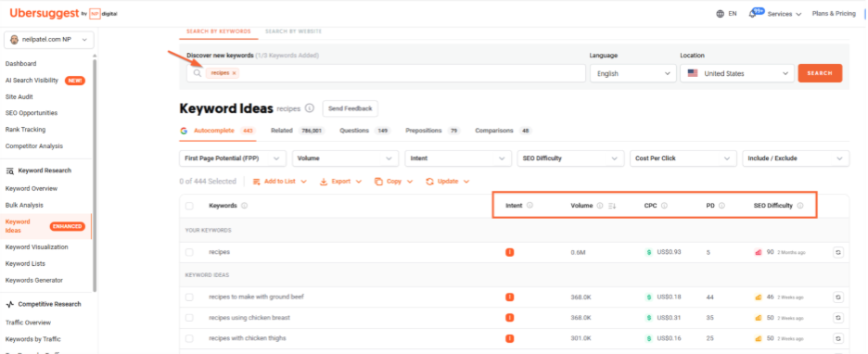The height and width of the screenshot is (354, 868).
Task: Click CPC dollar icon in recipes row
Action: tap(649, 252)
